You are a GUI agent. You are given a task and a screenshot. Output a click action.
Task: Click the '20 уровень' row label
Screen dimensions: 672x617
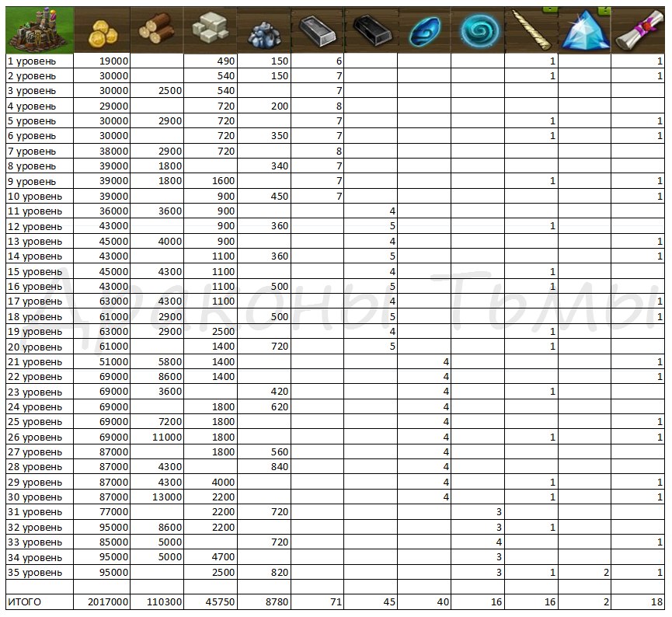point(35,347)
